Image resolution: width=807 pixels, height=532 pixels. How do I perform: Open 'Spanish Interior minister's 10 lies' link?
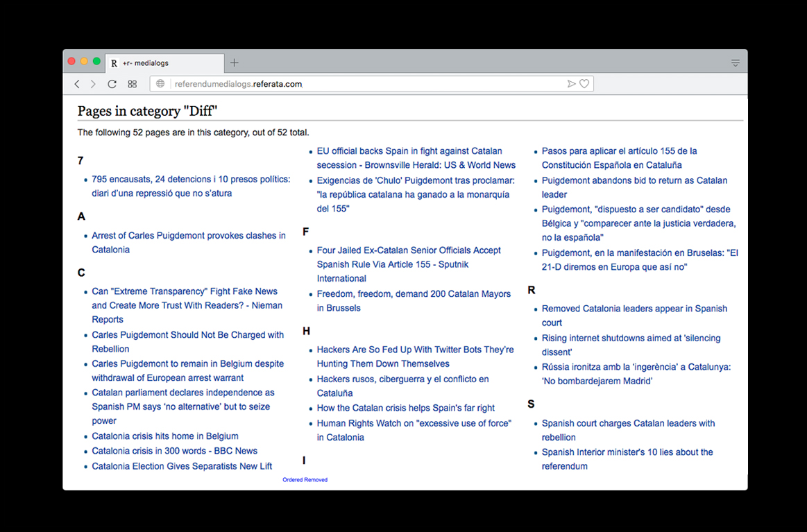[x=627, y=459]
